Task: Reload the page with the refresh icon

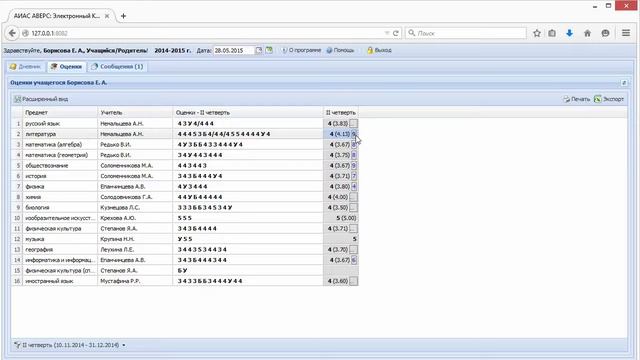Action: tap(396, 33)
